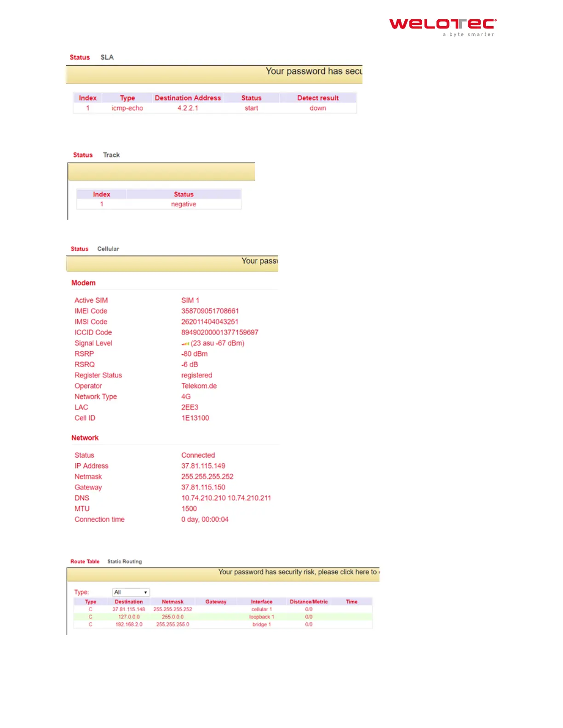
Task: Open the Type dropdown set to All
Action: click(x=131, y=592)
